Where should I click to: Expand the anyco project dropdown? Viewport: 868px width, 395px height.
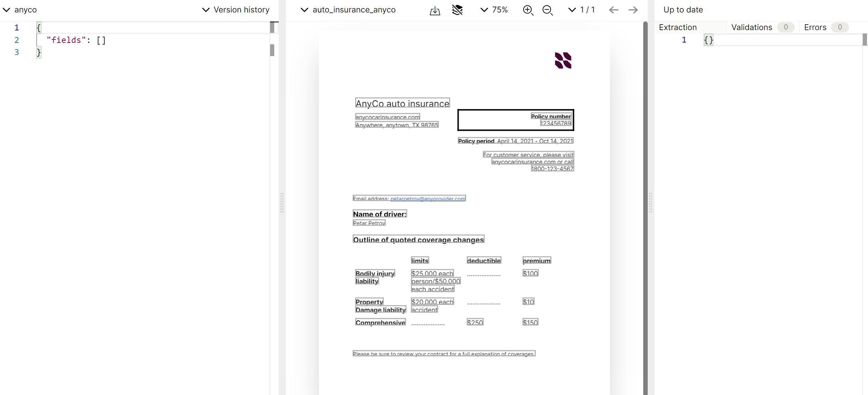tap(20, 10)
